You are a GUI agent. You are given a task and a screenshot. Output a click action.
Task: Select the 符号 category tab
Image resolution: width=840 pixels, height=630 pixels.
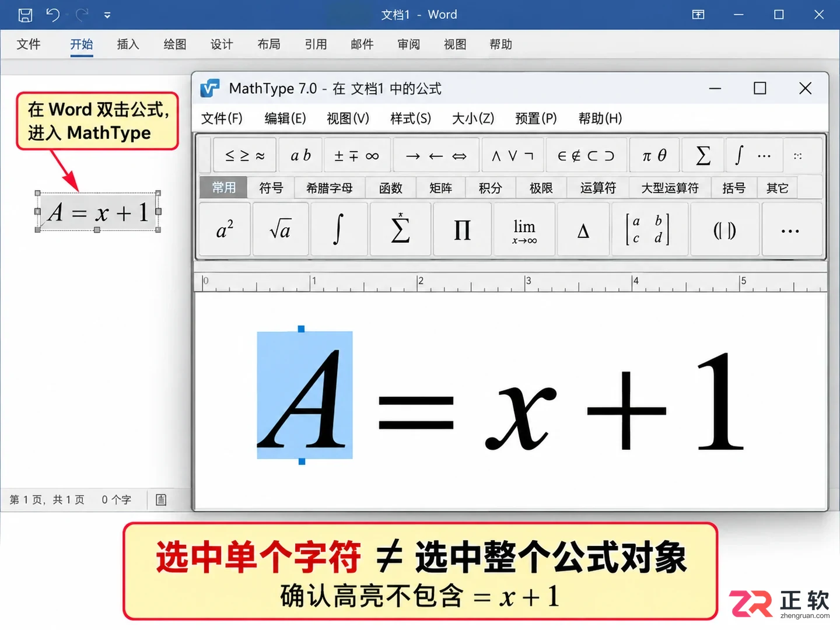point(271,188)
